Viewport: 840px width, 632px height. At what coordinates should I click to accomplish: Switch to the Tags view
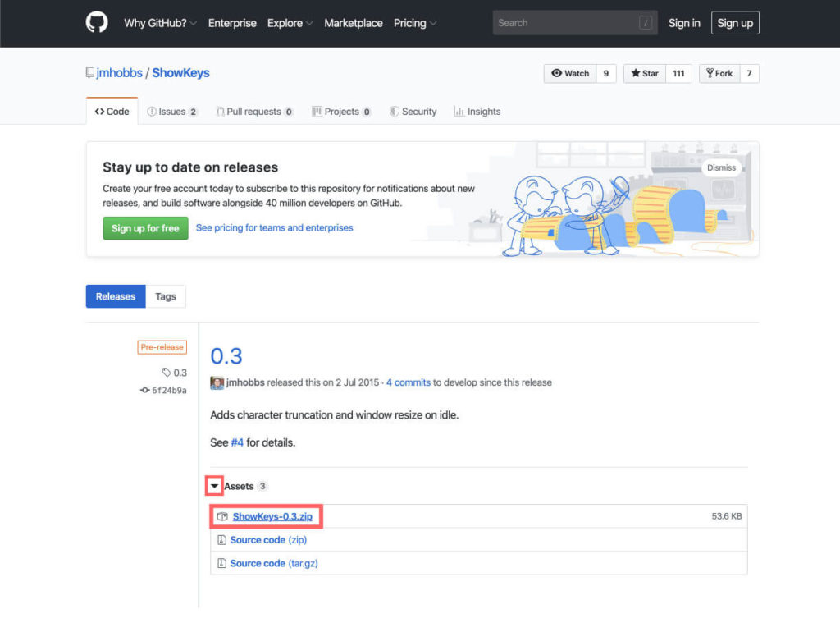tap(166, 296)
